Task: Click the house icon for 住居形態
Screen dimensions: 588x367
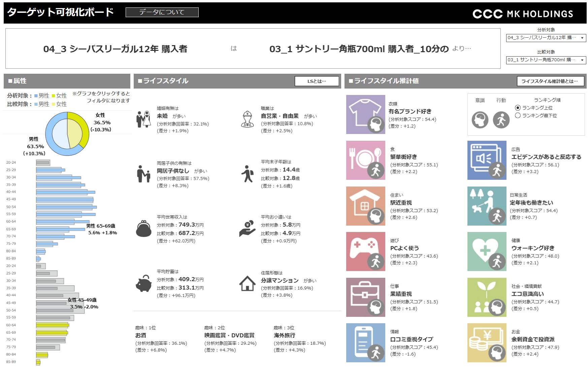Action: (x=248, y=283)
